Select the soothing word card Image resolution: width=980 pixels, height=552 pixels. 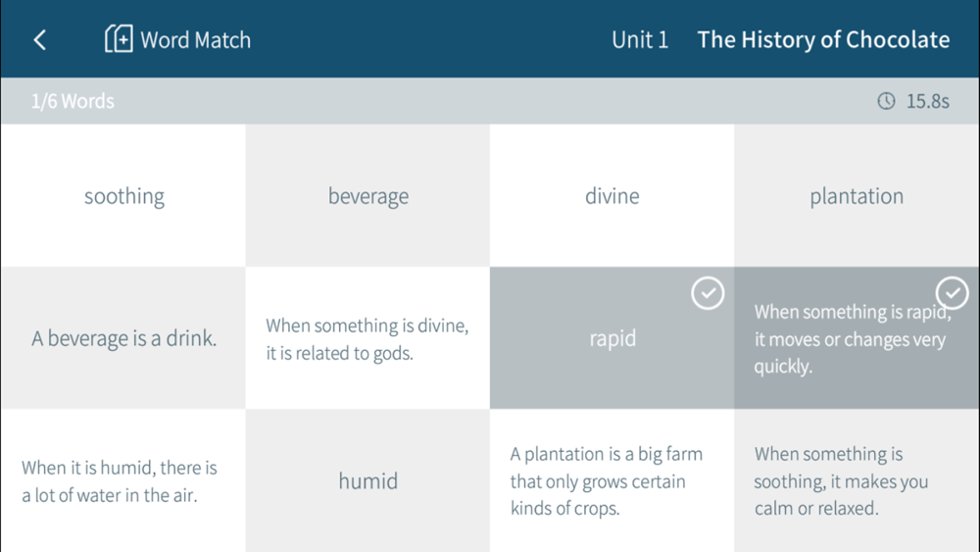pyautogui.click(x=123, y=196)
